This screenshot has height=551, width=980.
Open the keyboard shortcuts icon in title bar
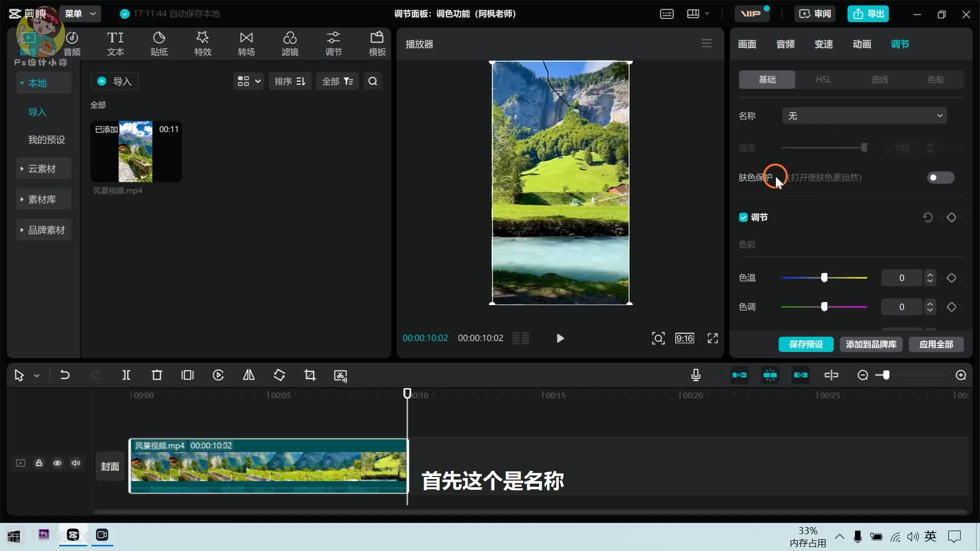[667, 14]
